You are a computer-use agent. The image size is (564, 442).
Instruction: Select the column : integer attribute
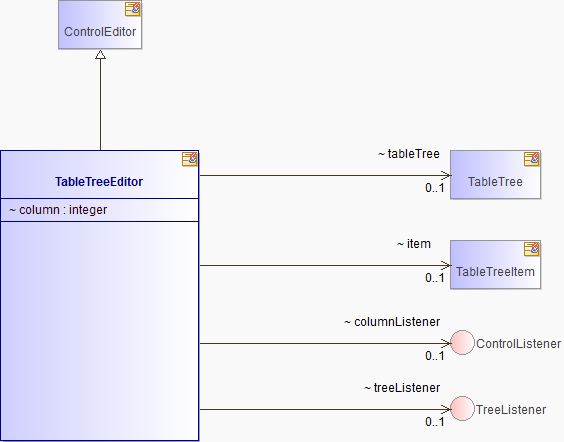[x=58, y=210]
